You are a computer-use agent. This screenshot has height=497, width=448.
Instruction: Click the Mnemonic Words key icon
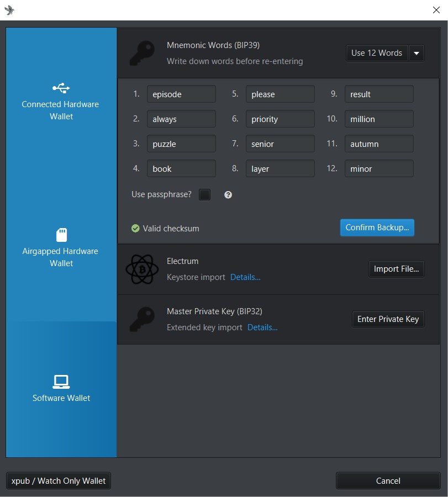point(142,53)
